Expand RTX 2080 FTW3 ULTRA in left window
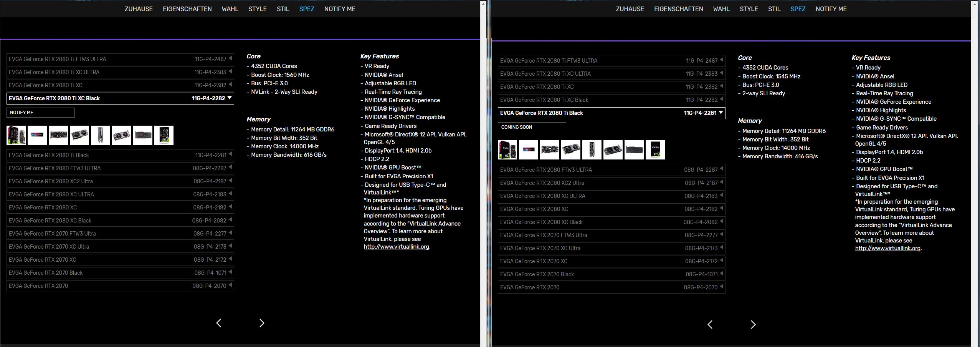The height and width of the screenshot is (347, 980). pyautogui.click(x=120, y=168)
